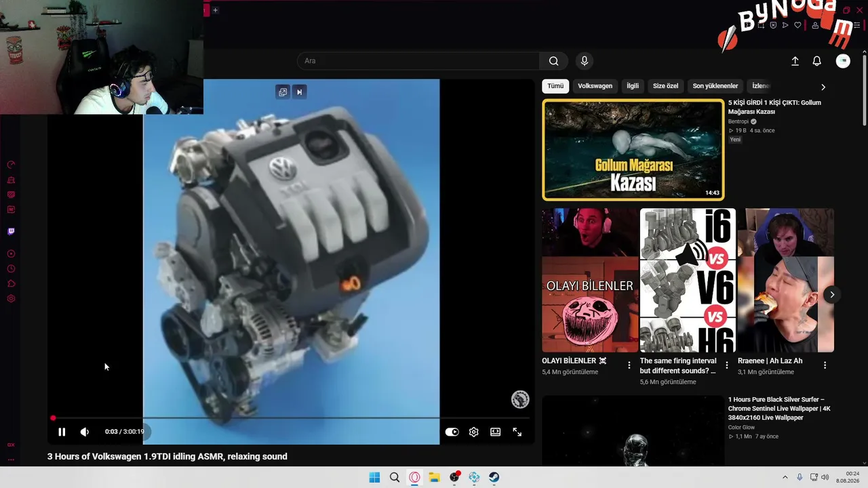Open options menu for firing interval short

coord(727,365)
